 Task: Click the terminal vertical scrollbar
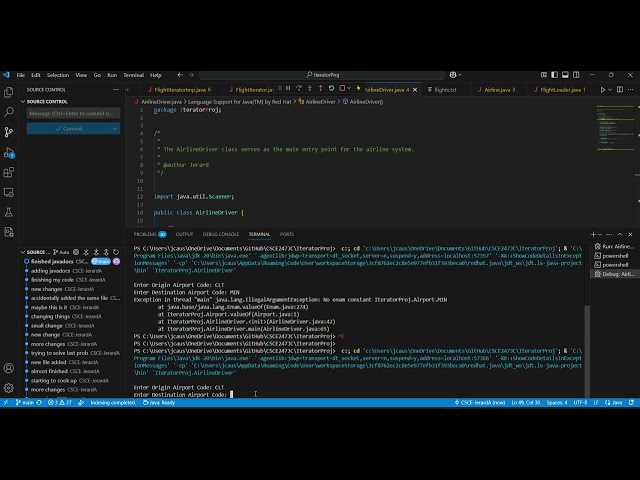(x=587, y=351)
